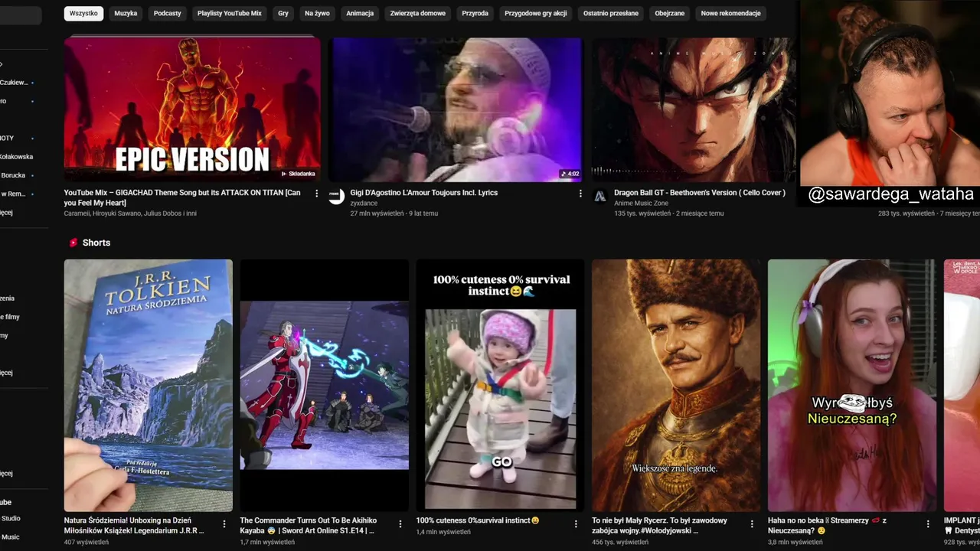Image resolution: width=980 pixels, height=551 pixels.
Task: Open the EPIC VERSION mix thumbnail
Action: 192,109
